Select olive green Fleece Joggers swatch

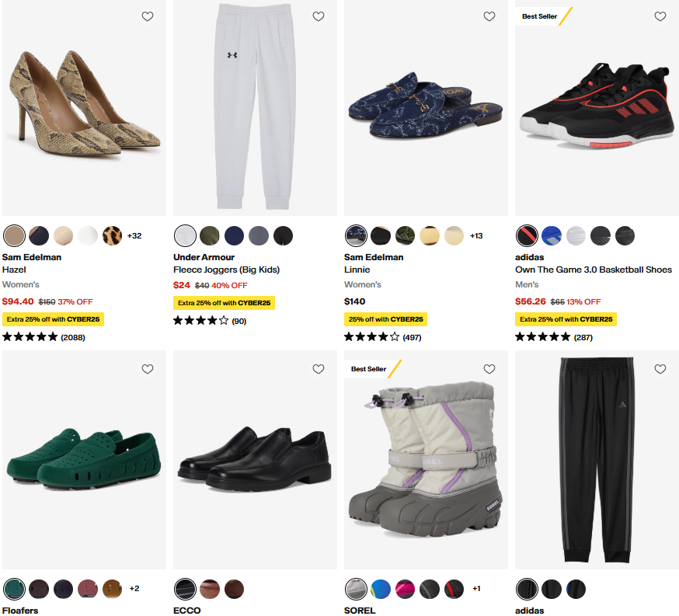[210, 235]
